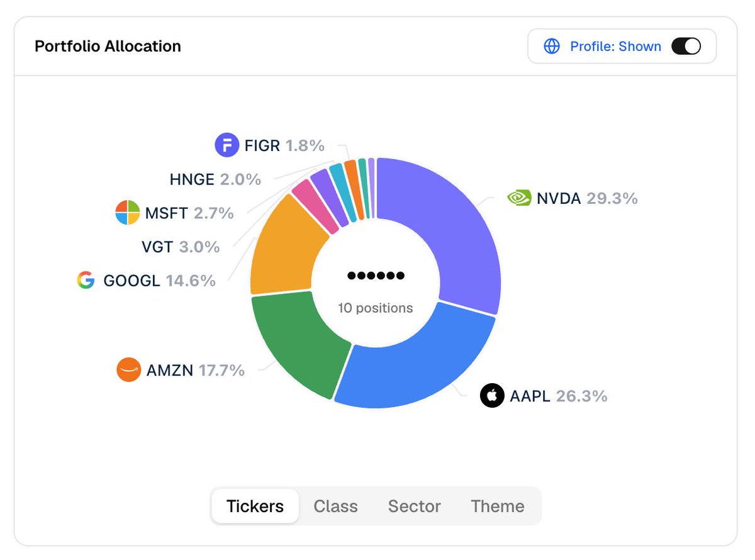Click the Profile: Shown label
The image size is (755, 560).
(x=615, y=47)
